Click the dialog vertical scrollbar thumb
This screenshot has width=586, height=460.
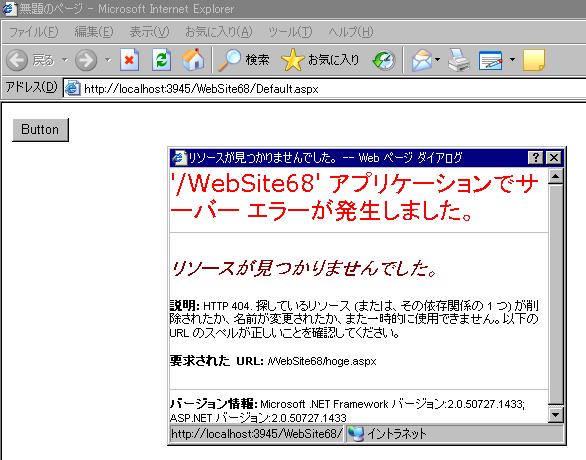[x=556, y=295]
